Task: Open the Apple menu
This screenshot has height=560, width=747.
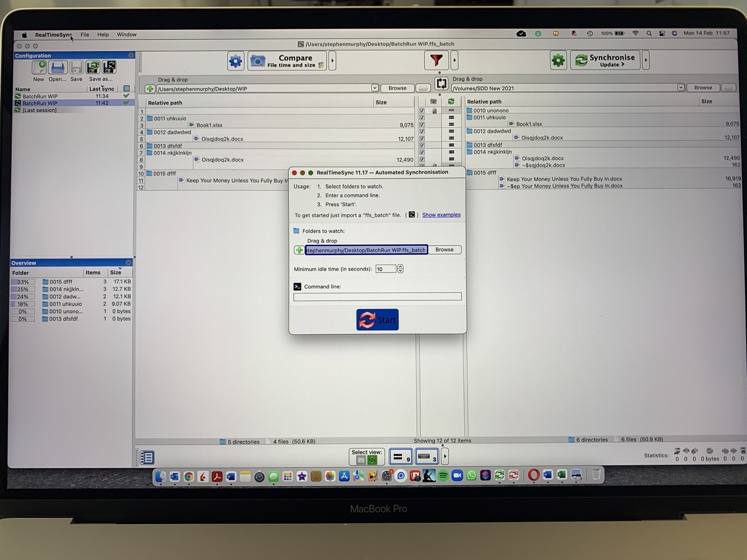Action: [25, 35]
